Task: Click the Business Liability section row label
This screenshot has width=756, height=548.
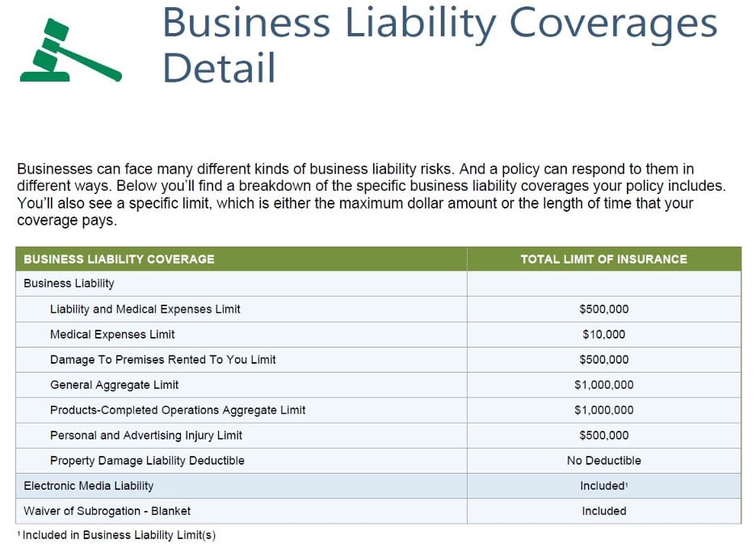Action: click(x=69, y=284)
